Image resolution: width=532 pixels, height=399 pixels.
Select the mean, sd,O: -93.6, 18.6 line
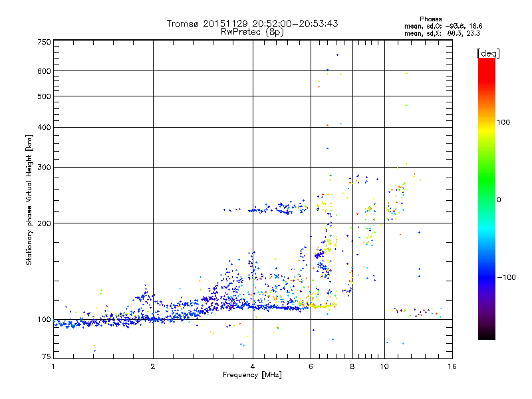point(443,26)
